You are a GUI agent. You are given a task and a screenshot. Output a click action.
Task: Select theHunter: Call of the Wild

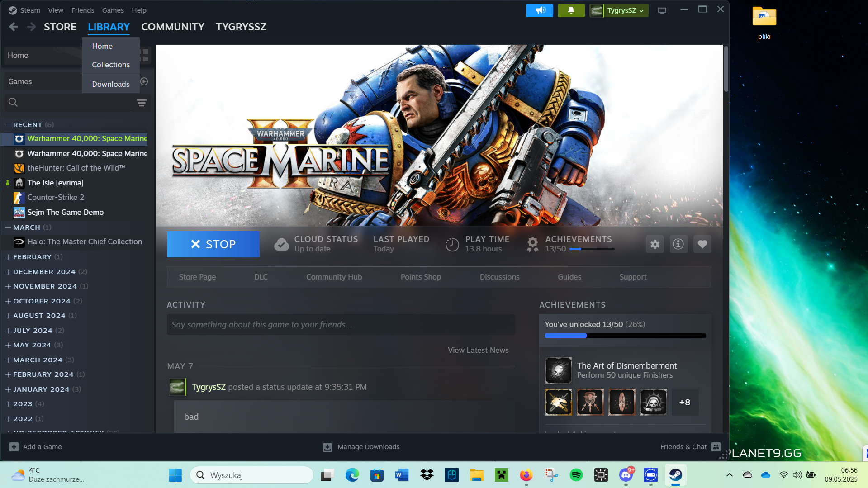(77, 168)
